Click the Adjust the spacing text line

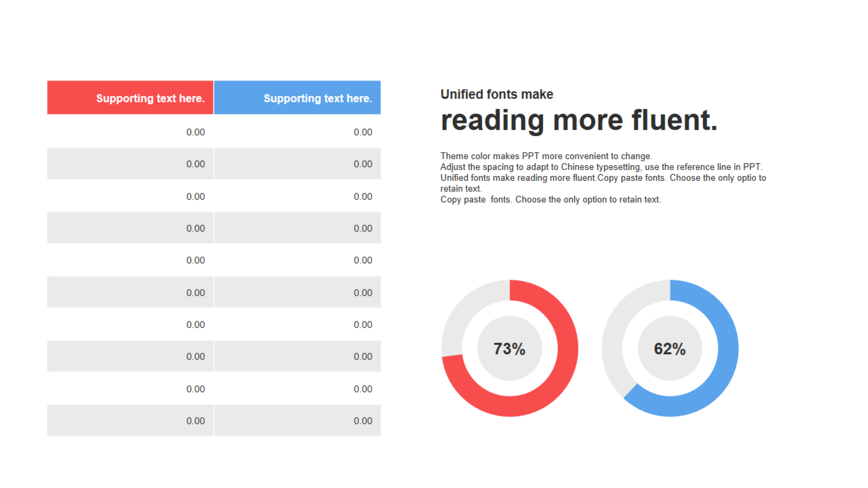602,167
